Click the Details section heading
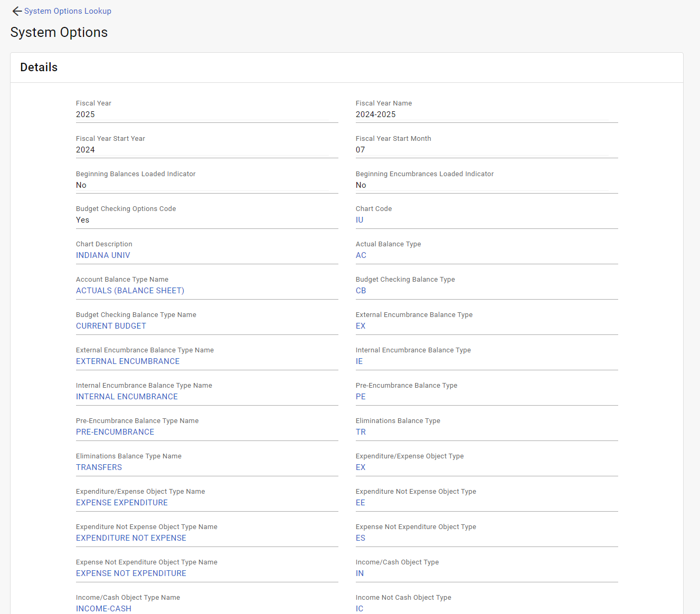Viewport: 700px width, 614px height. click(x=39, y=68)
